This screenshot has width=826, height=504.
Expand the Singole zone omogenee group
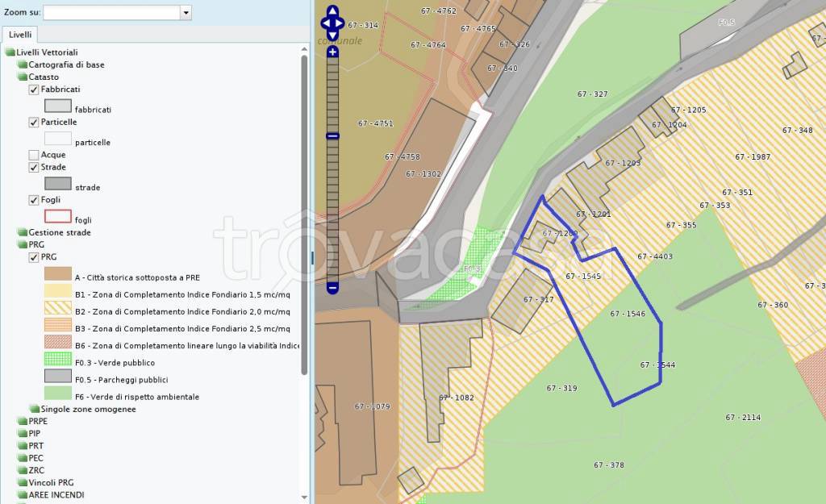click(34, 409)
